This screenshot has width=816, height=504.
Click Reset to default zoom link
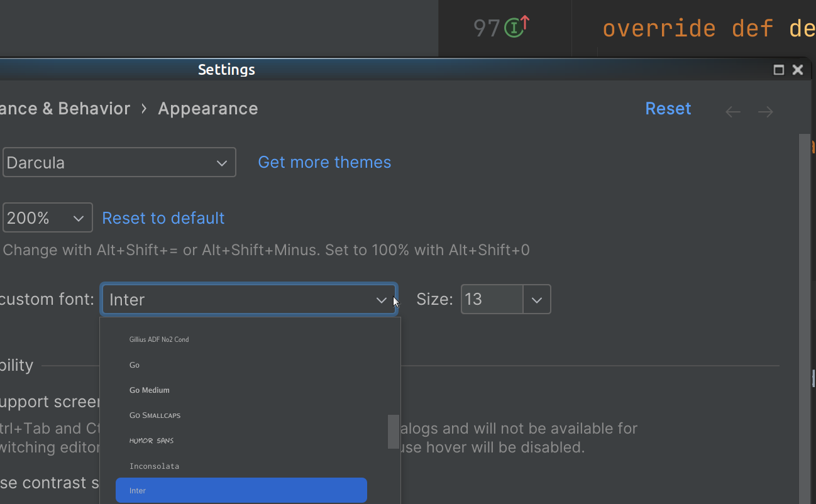163,218
